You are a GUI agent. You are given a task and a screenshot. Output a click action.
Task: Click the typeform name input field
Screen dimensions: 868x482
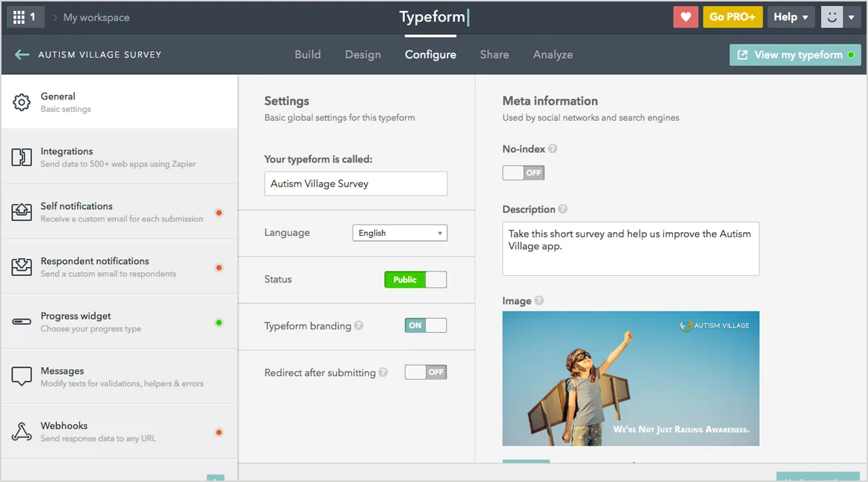[355, 184]
